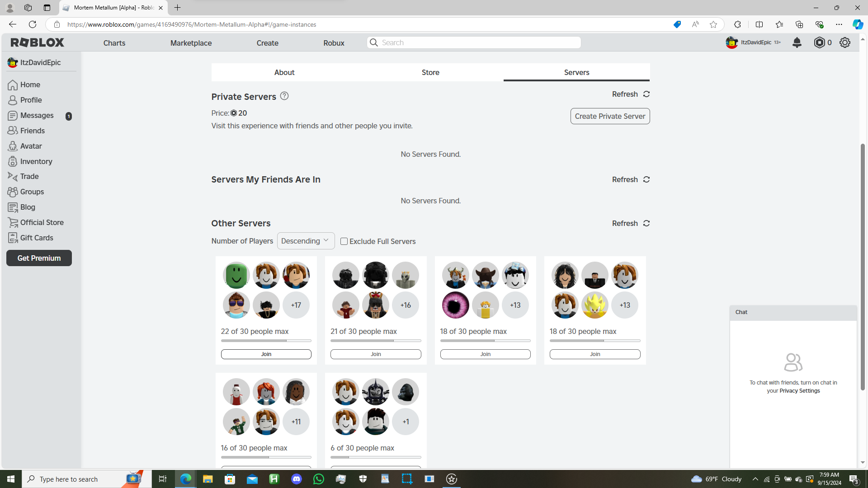
Task: Open a new browser tab
Action: (178, 8)
